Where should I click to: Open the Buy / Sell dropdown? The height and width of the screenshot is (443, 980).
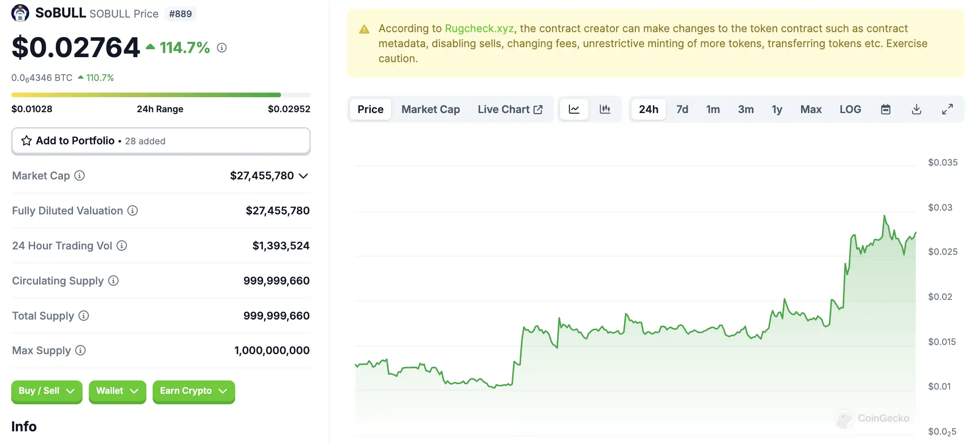(47, 391)
